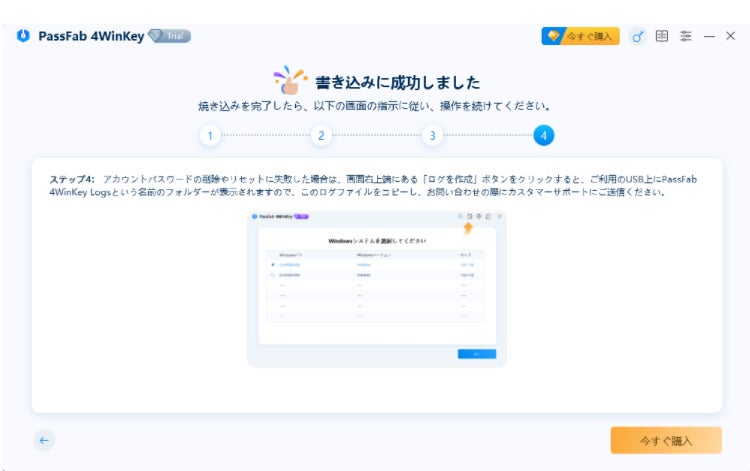
Task: Click the PassFab 4WinKey logo icon
Action: click(x=23, y=36)
